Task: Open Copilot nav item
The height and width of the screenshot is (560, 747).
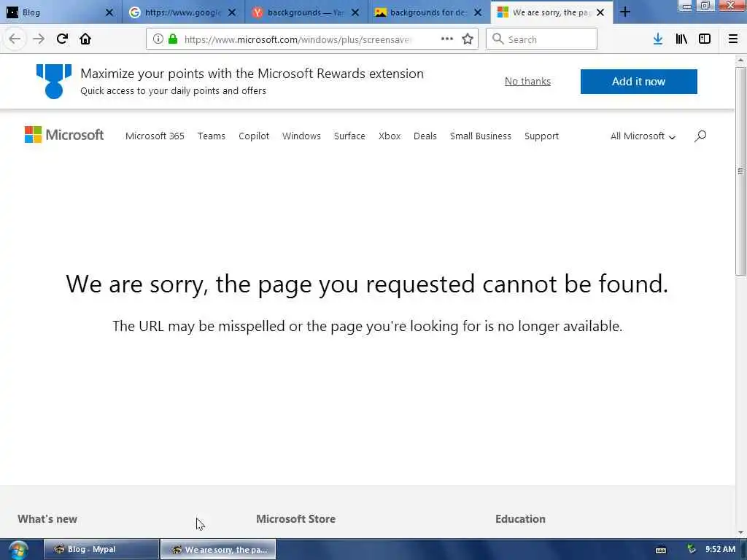Action: click(253, 136)
